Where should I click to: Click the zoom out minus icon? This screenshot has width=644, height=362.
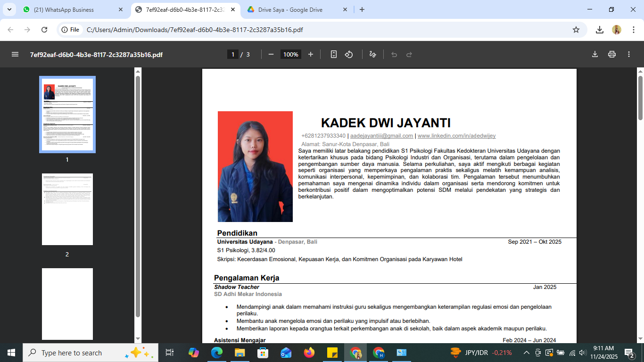[x=271, y=54]
